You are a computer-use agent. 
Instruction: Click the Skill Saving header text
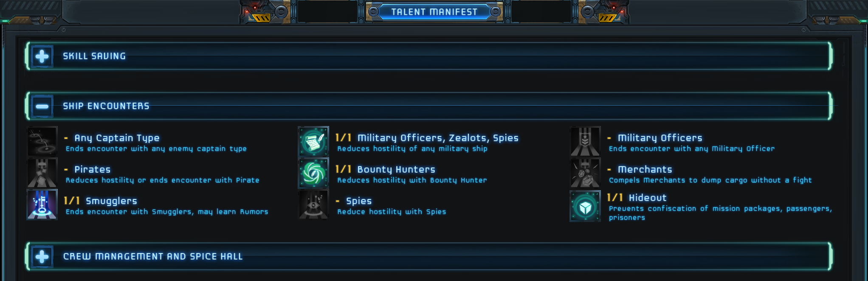[x=94, y=56]
